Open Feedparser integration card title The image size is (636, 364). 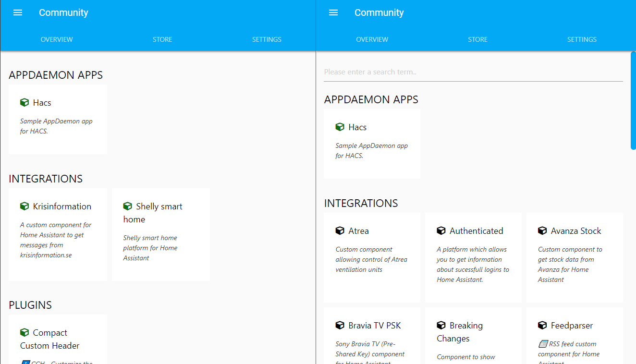tap(572, 326)
